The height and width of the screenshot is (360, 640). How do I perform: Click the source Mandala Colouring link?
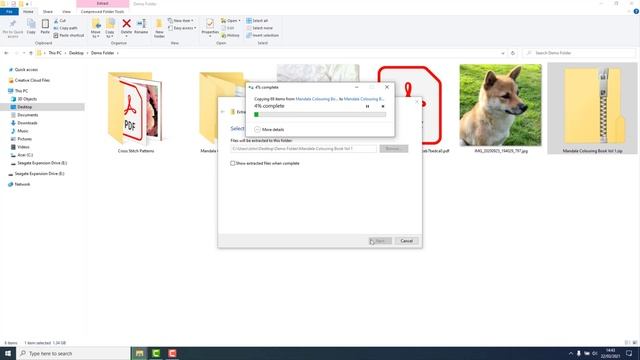click(316, 99)
